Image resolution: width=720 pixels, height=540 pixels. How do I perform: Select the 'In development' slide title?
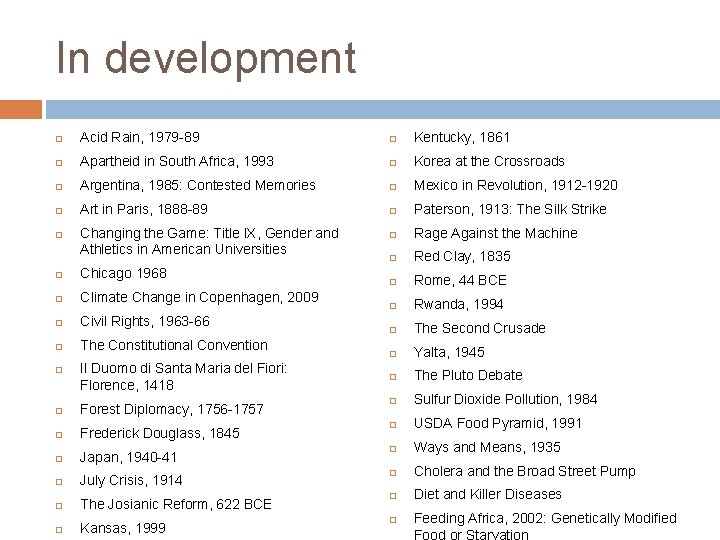click(x=206, y=59)
